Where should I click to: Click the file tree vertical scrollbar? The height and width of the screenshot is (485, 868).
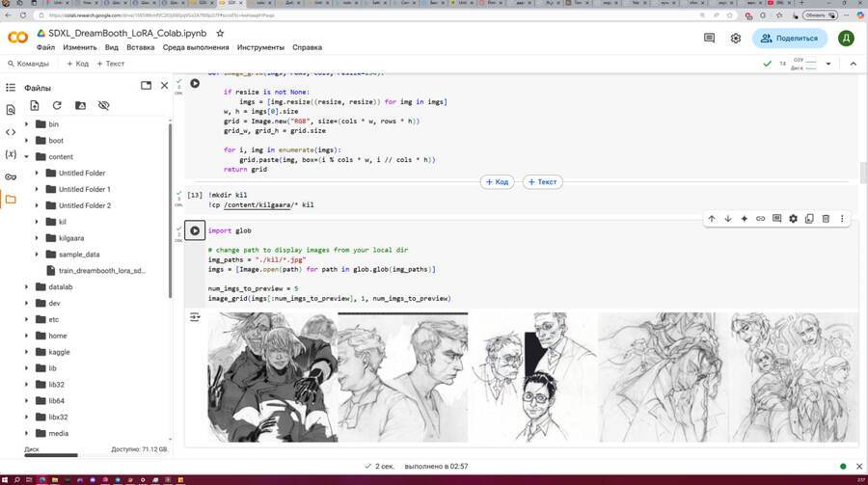tap(170, 210)
